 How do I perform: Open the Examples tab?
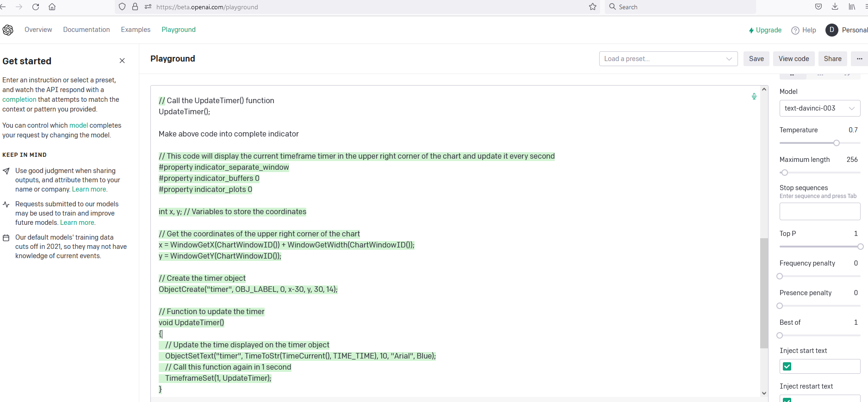tap(136, 30)
